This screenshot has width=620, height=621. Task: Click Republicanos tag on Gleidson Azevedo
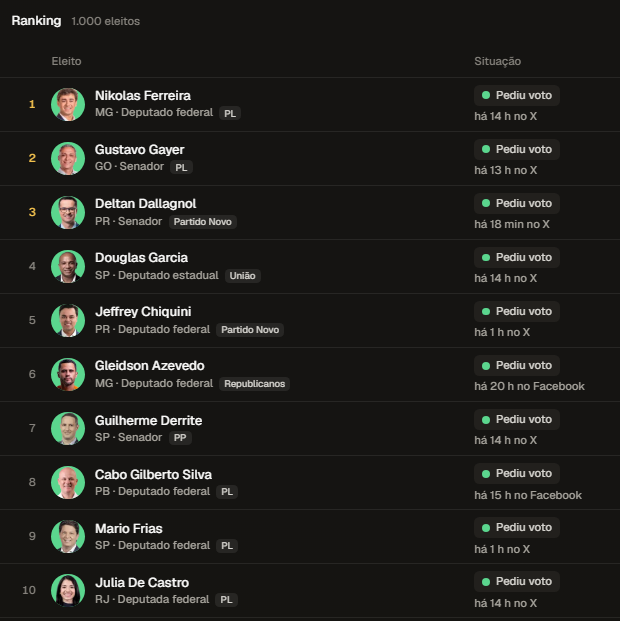point(254,384)
